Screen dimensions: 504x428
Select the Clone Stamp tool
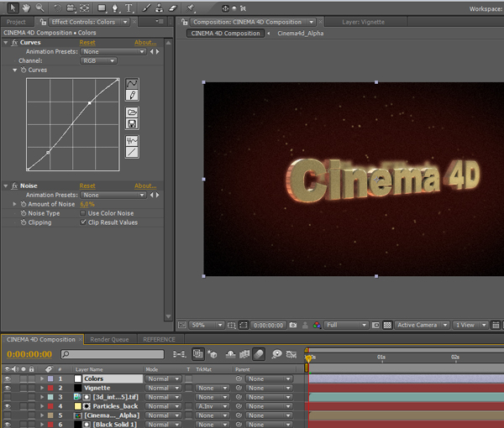tap(159, 8)
